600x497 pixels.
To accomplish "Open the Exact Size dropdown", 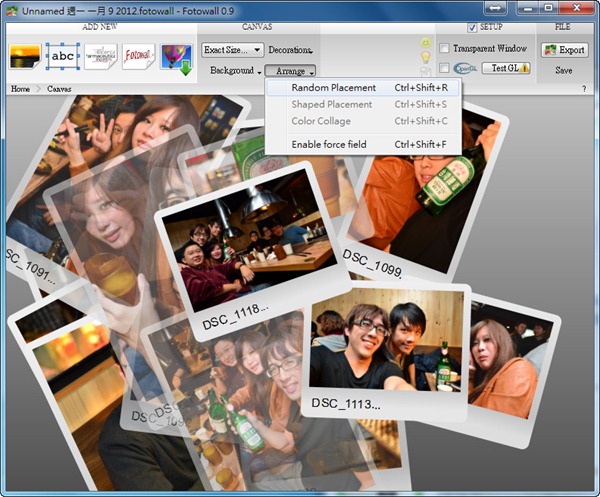I will pyautogui.click(x=232, y=49).
